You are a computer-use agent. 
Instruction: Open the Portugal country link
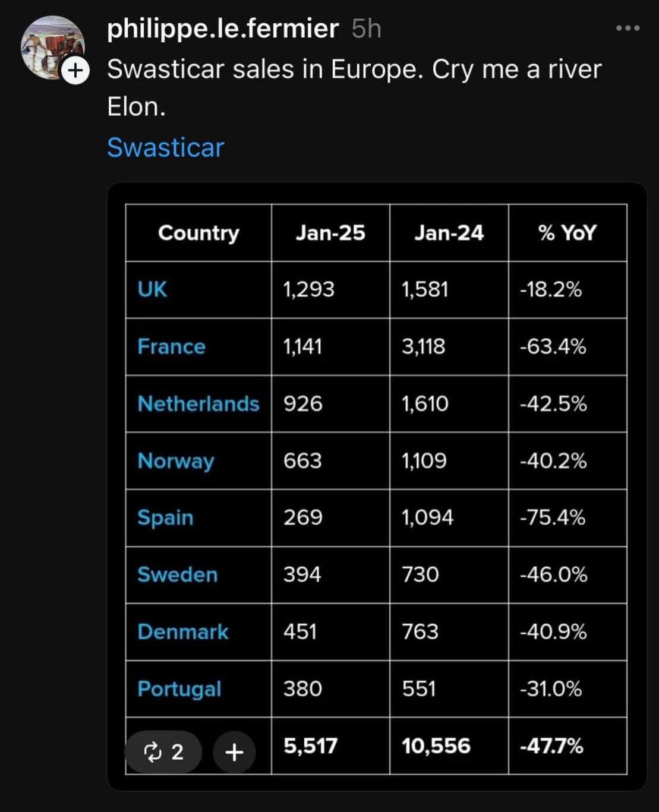[x=179, y=688]
